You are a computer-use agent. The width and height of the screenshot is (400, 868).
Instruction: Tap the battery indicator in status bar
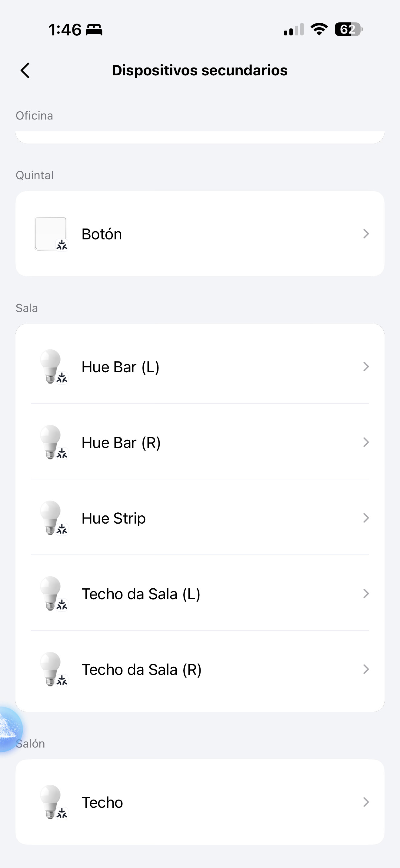tap(349, 29)
